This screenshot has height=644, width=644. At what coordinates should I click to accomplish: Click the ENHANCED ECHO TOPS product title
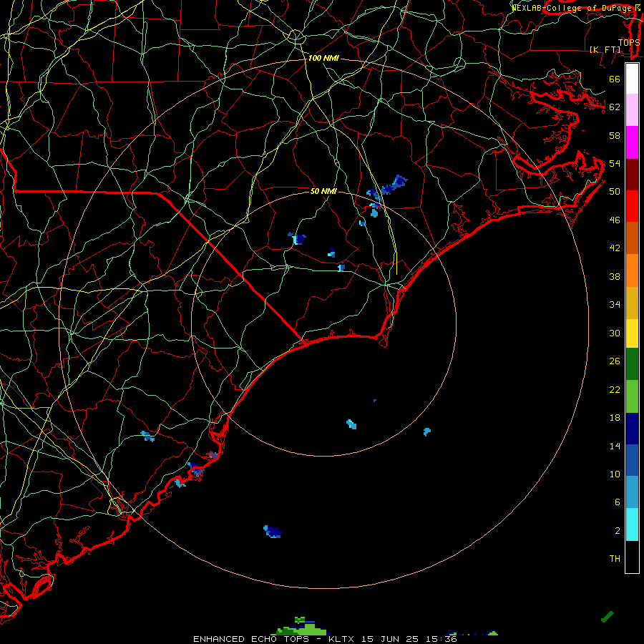click(x=251, y=639)
